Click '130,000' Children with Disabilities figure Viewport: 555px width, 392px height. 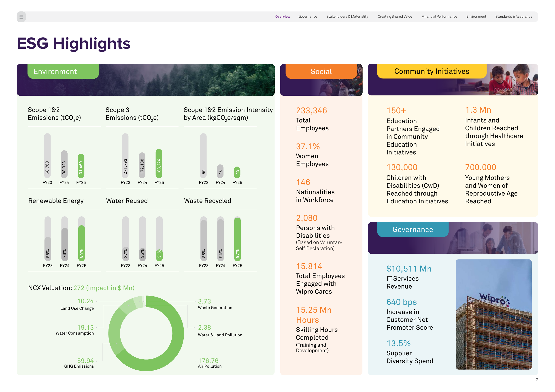tap(402, 167)
